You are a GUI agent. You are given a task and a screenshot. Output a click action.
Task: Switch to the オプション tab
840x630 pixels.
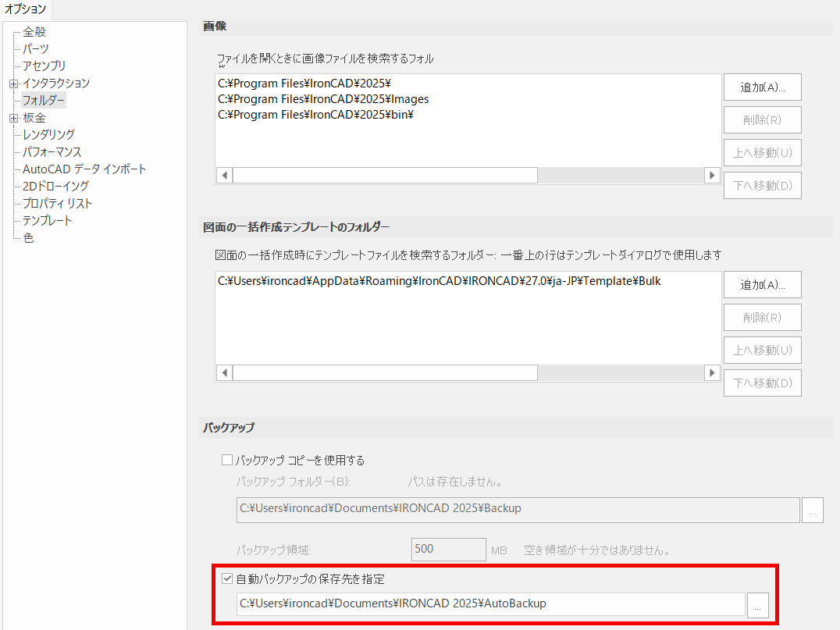pos(26,10)
